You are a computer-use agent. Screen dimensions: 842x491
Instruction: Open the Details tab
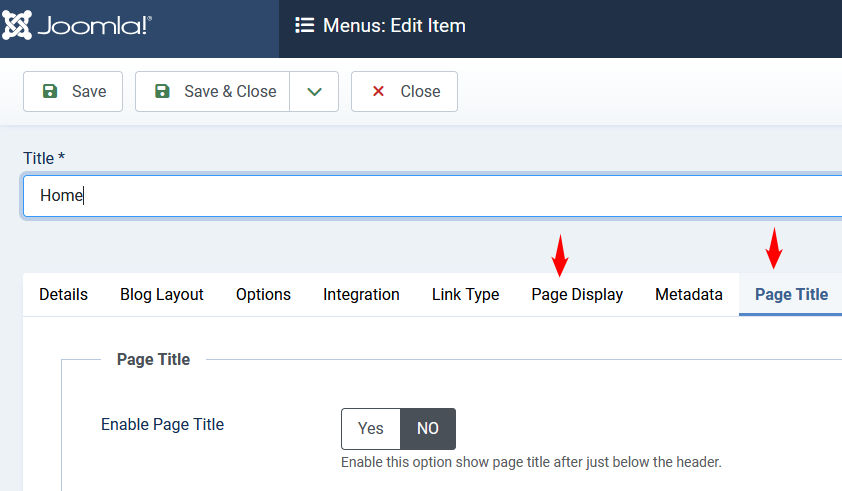click(63, 295)
